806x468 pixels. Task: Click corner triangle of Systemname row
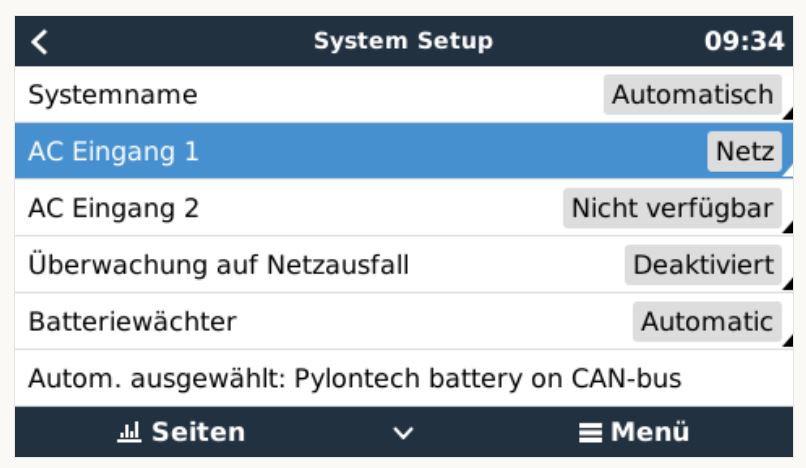(788, 115)
